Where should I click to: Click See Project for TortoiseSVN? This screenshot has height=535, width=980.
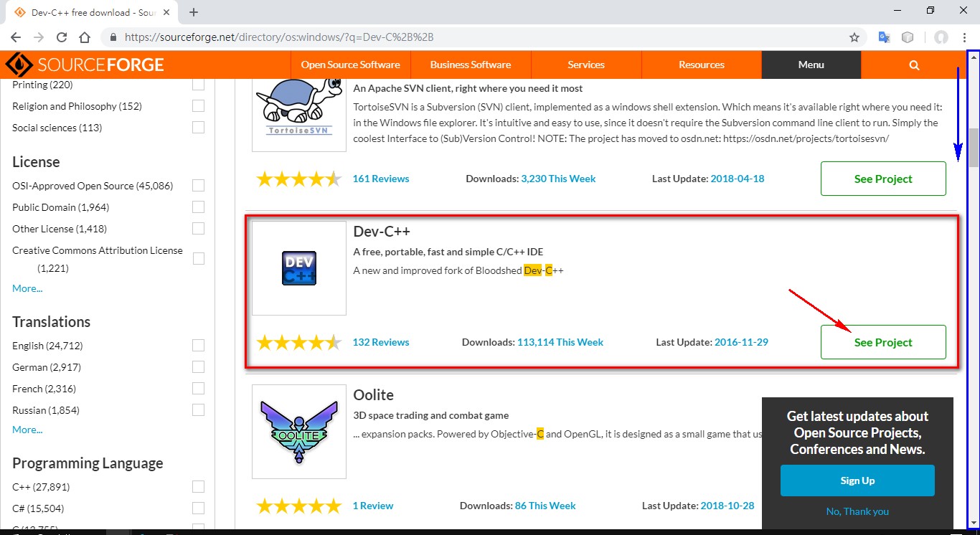[x=883, y=179]
